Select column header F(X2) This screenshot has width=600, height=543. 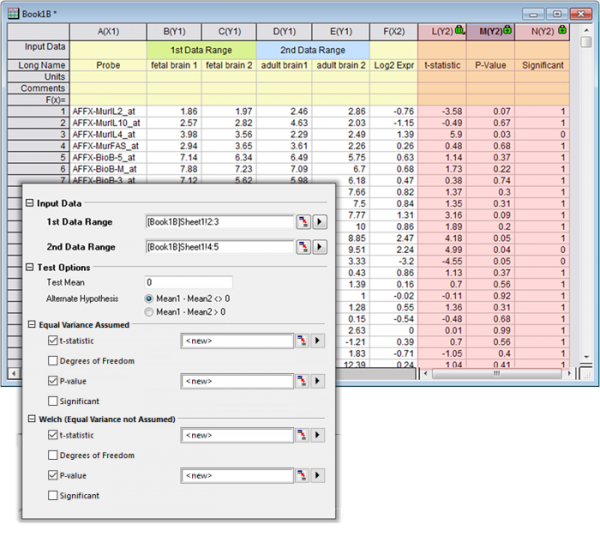point(394,32)
